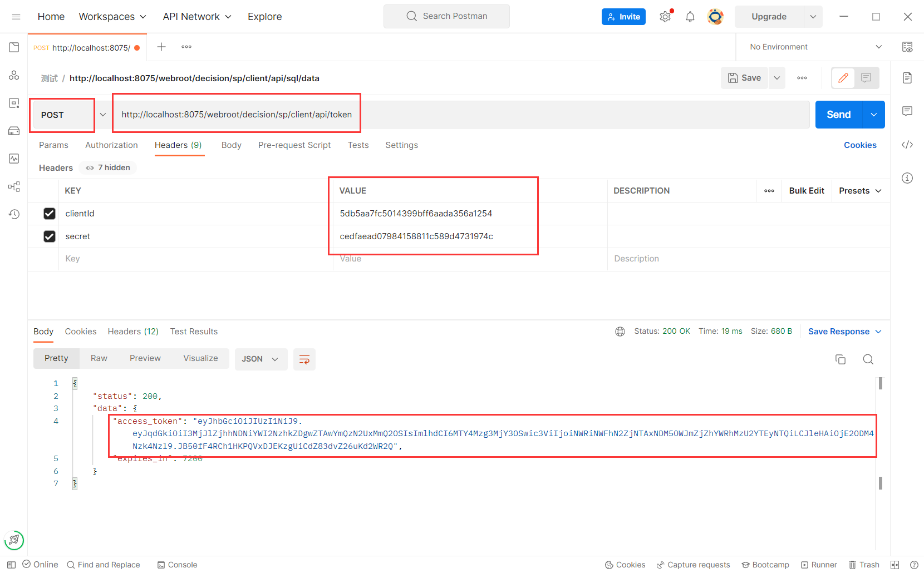The width and height of the screenshot is (924, 573).
Task: Open the code snippet panel
Action: point(907,144)
